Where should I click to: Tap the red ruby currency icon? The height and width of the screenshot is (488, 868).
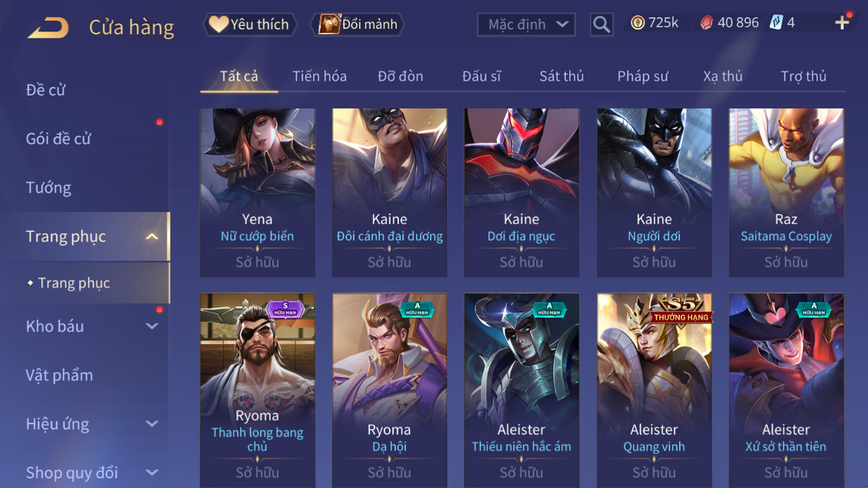click(x=706, y=23)
